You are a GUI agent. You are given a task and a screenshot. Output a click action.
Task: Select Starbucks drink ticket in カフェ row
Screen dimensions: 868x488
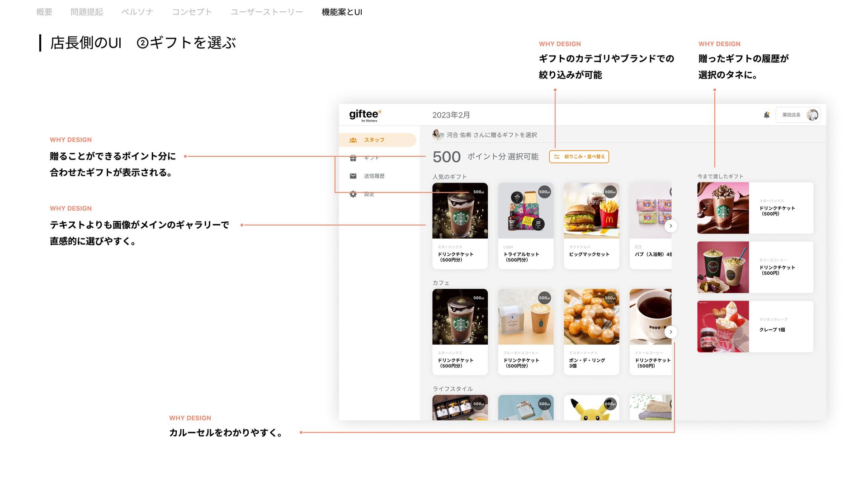(x=460, y=332)
